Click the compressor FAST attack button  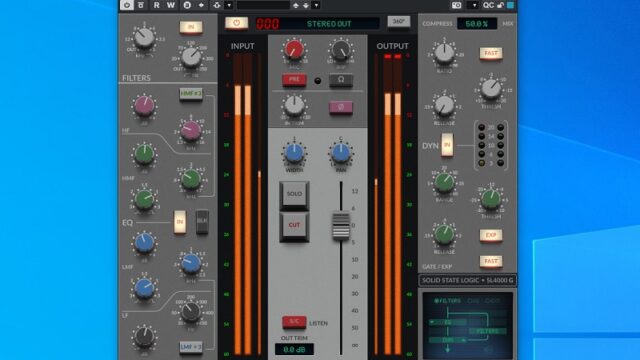tap(491, 53)
